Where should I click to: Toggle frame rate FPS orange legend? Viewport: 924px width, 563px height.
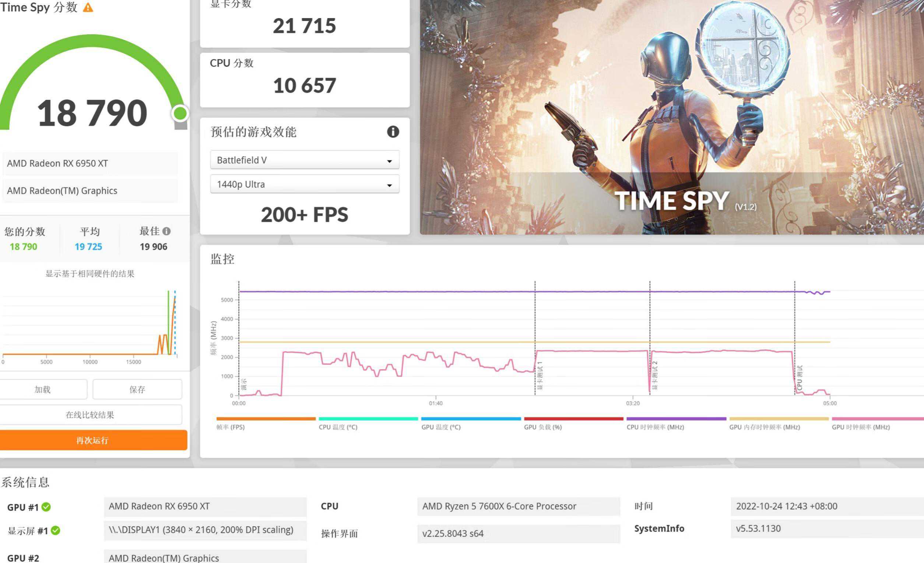(x=230, y=427)
